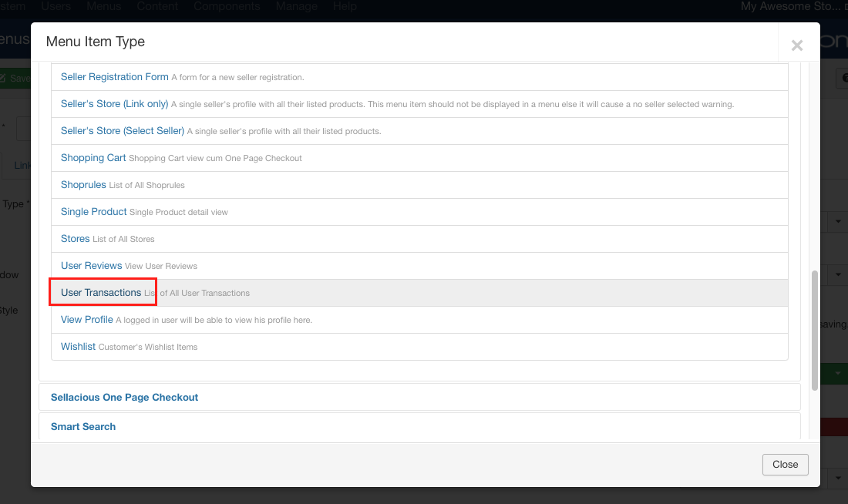Choose Seller's Store (Select Seller) type
This screenshot has height=504, width=848.
point(123,131)
